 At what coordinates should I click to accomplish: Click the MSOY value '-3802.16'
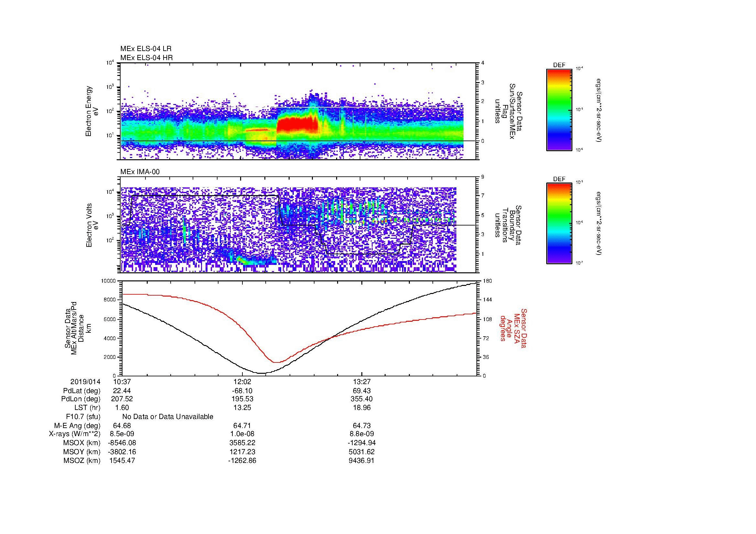pyautogui.click(x=122, y=452)
